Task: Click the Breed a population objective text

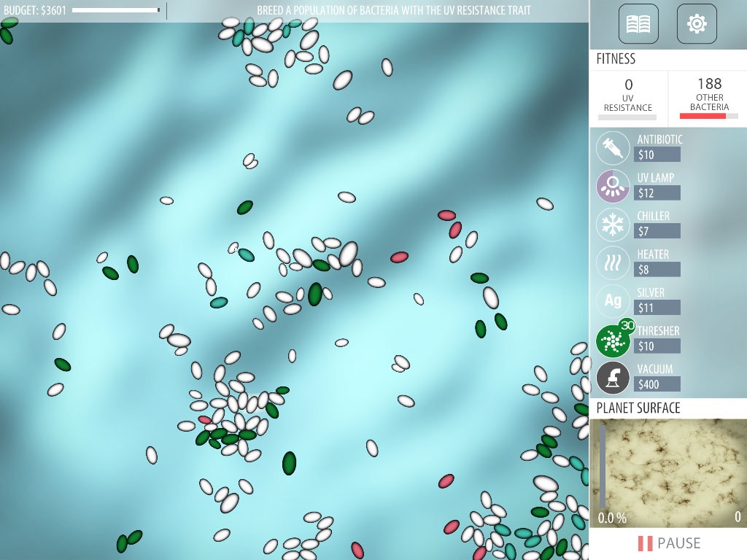Action: point(393,10)
